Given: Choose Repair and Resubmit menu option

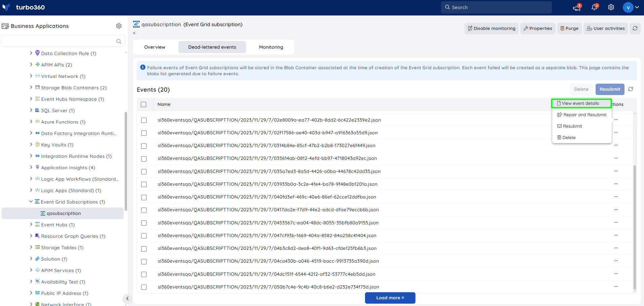Looking at the screenshot, I should 581,115.
